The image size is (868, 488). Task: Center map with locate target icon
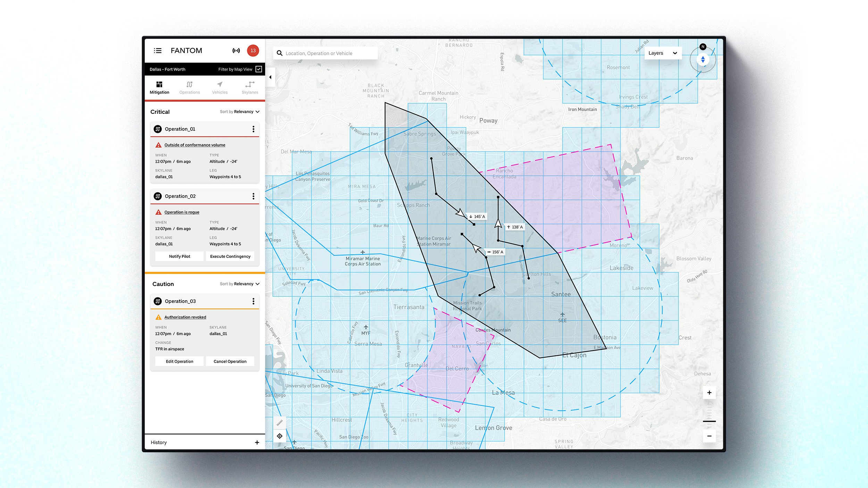pyautogui.click(x=279, y=436)
